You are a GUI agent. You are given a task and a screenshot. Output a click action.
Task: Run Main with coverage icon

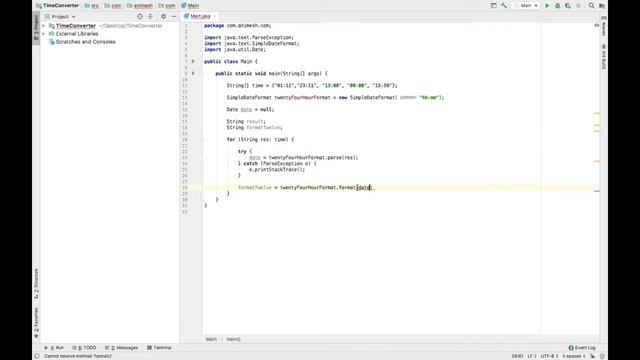point(568,6)
